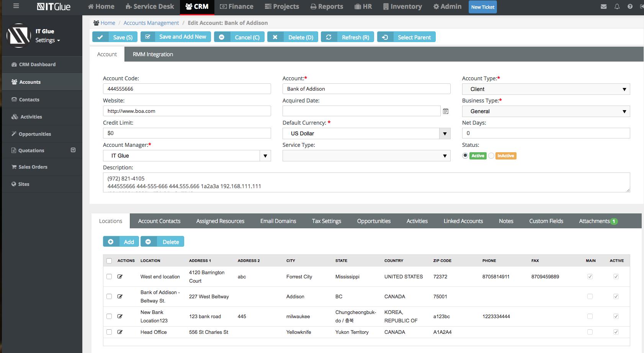Click the Save and Add New button
Image resolution: width=644 pixels, height=353 pixels.
pos(176,37)
